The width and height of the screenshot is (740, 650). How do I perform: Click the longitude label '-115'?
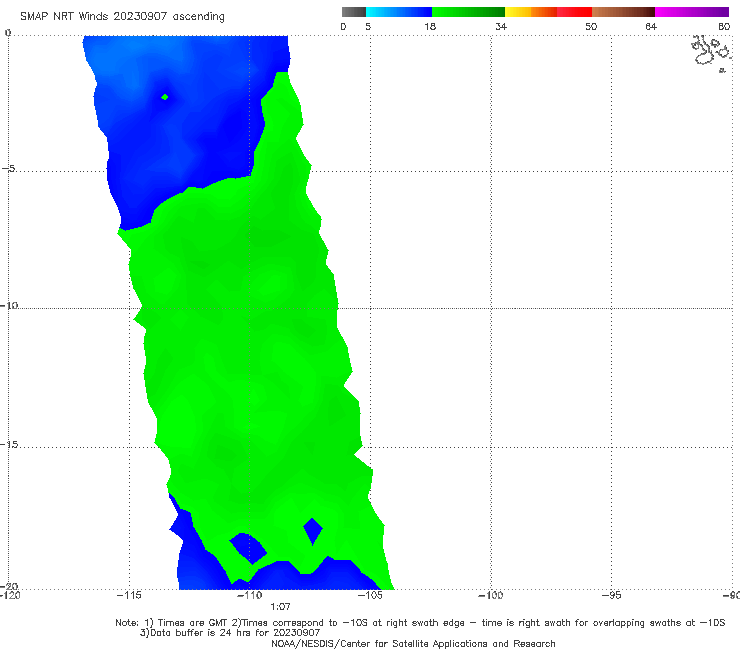[x=129, y=595]
